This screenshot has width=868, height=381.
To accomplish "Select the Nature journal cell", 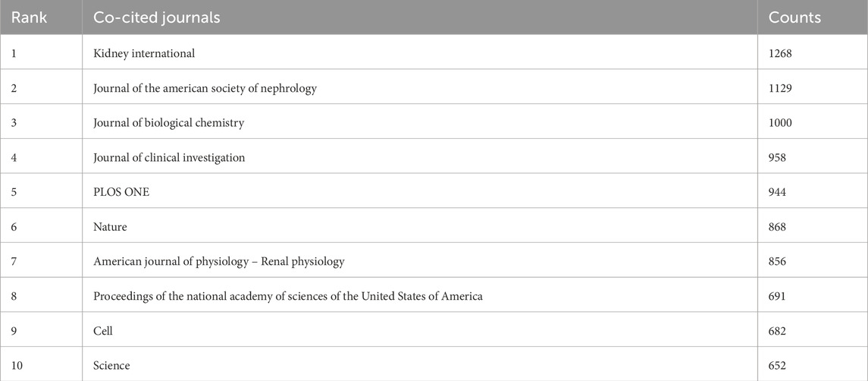I will (x=111, y=227).
